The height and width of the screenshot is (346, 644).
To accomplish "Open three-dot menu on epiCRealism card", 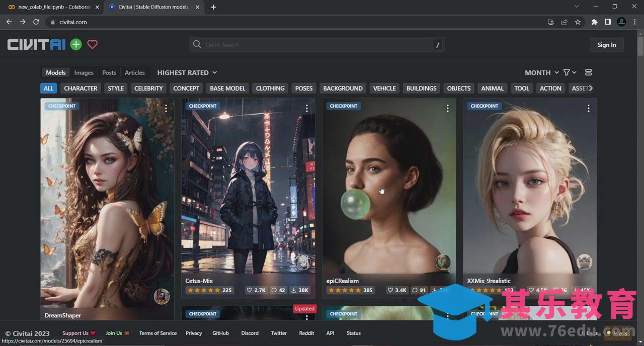I will coord(447,108).
